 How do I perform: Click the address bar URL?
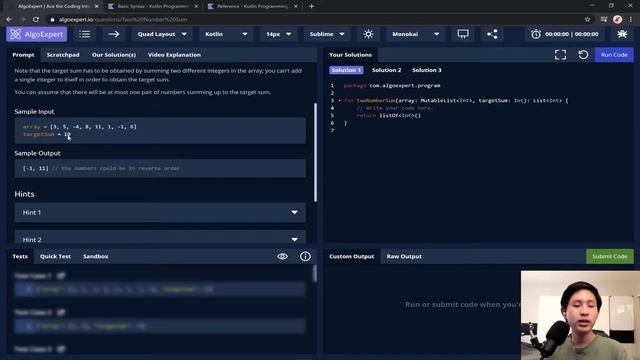(x=123, y=19)
